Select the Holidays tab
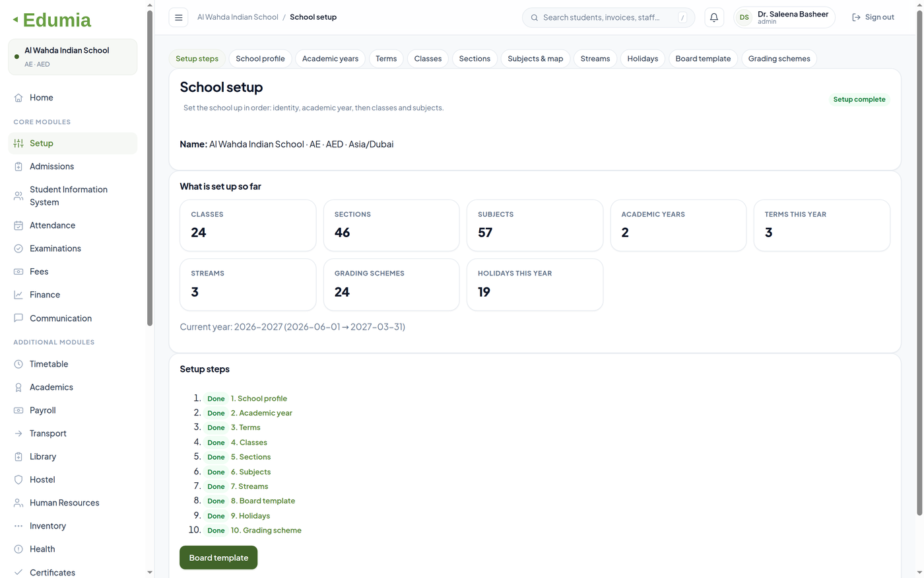 tap(643, 59)
